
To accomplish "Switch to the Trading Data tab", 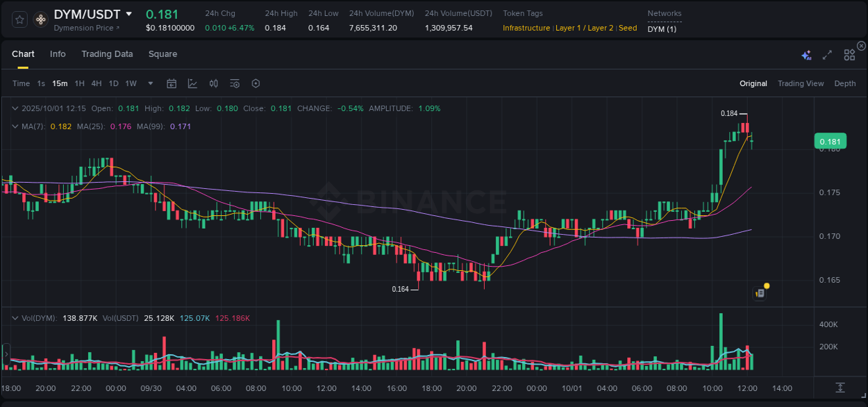I will [x=107, y=54].
